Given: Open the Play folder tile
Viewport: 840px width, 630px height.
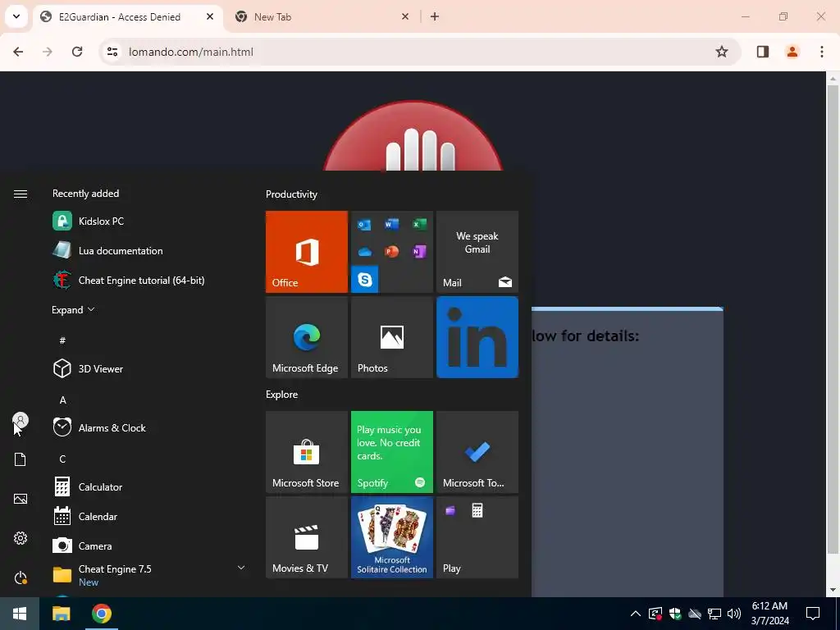Looking at the screenshot, I should click(477, 537).
